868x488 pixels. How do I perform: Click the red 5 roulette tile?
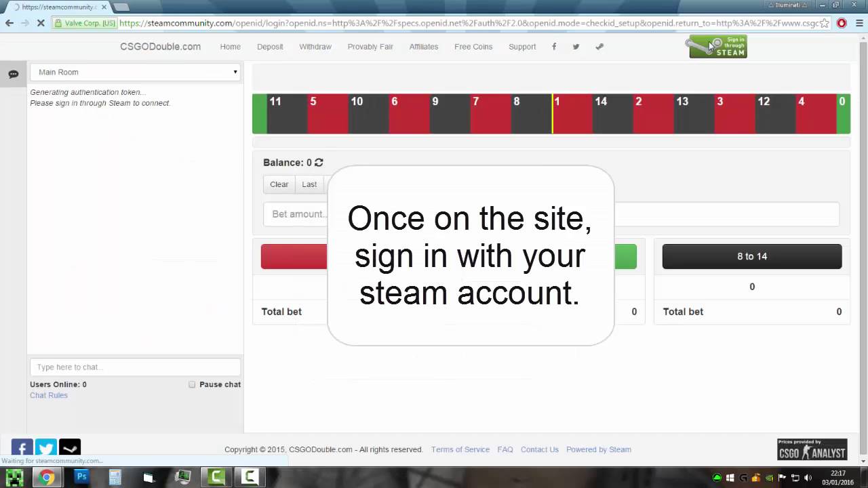coord(328,114)
